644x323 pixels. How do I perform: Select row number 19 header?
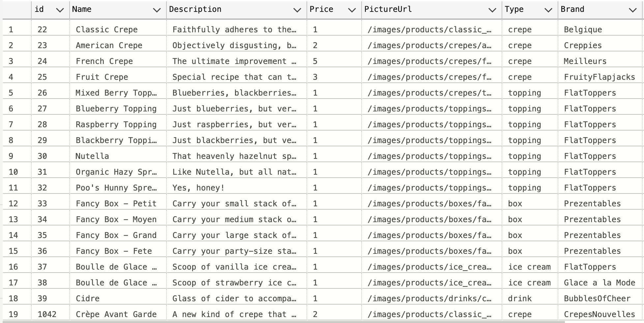(x=13, y=314)
